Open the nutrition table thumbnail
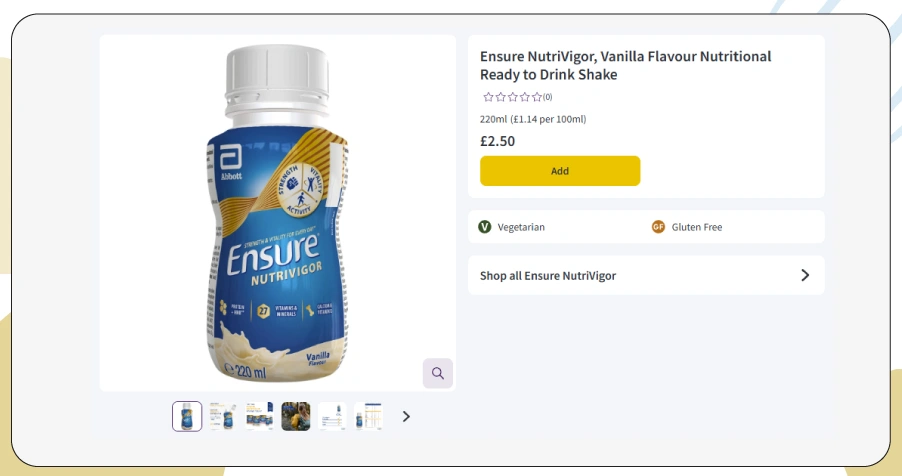 [368, 416]
